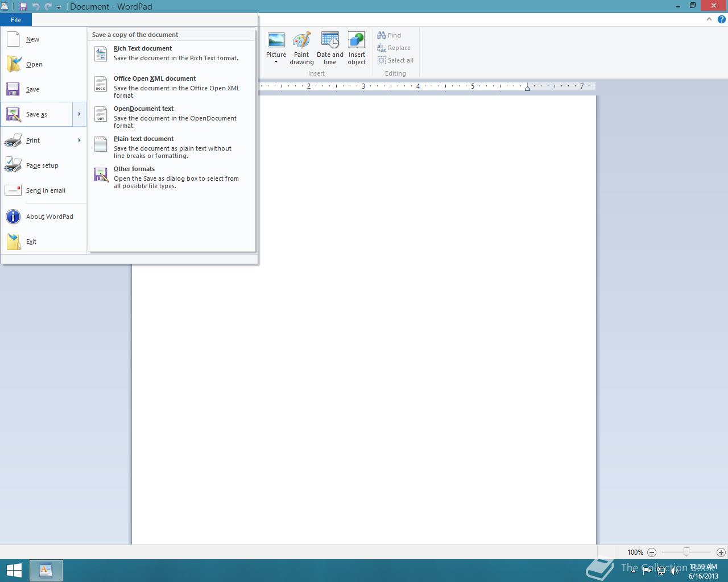Image resolution: width=728 pixels, height=582 pixels.
Task: Zoom out with the minus button
Action: (x=652, y=552)
